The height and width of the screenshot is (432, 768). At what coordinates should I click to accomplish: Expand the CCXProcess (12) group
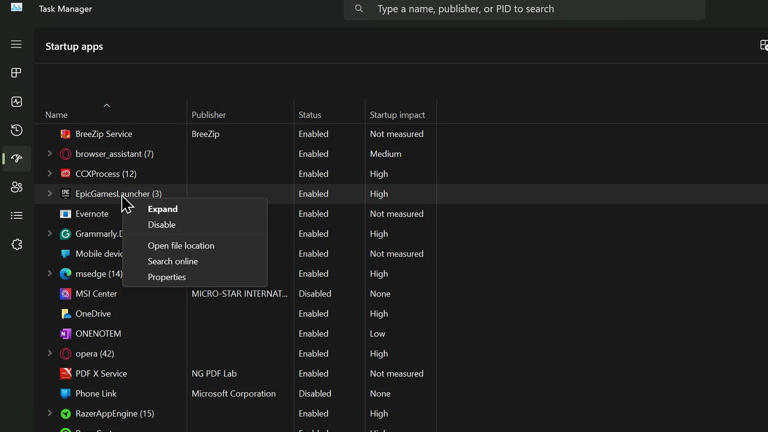50,174
